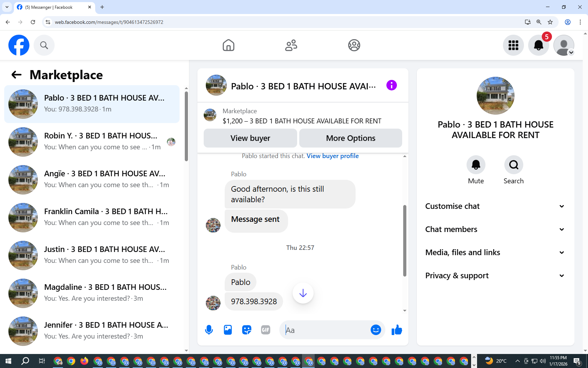Bookmark this page with the star icon
The image size is (588, 368).
(x=550, y=22)
